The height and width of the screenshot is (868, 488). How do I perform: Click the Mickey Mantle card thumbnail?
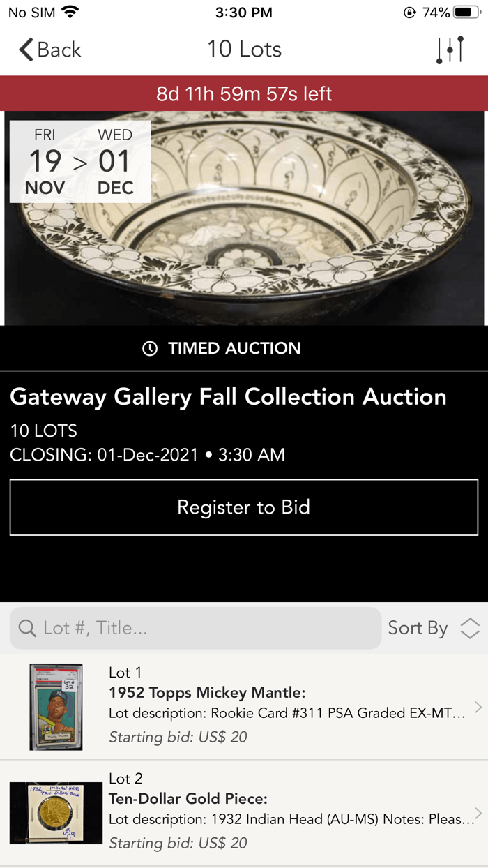pyautogui.click(x=56, y=707)
